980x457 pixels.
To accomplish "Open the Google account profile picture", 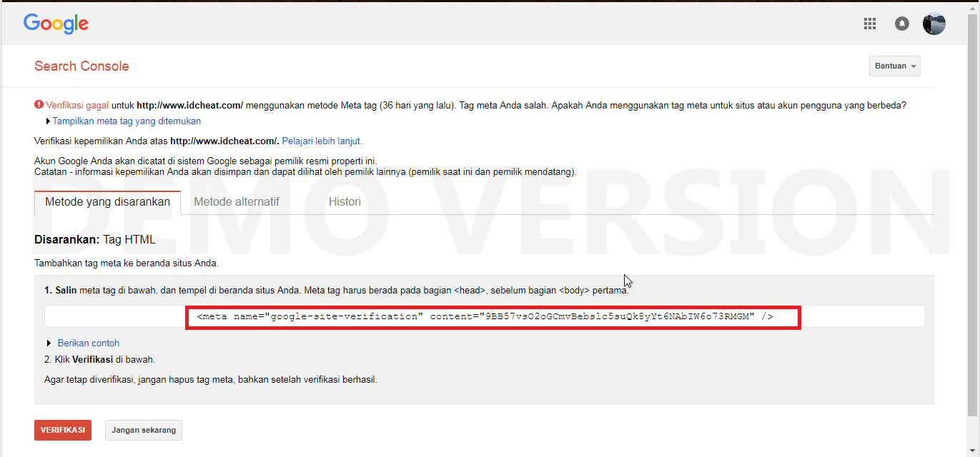I will (934, 24).
